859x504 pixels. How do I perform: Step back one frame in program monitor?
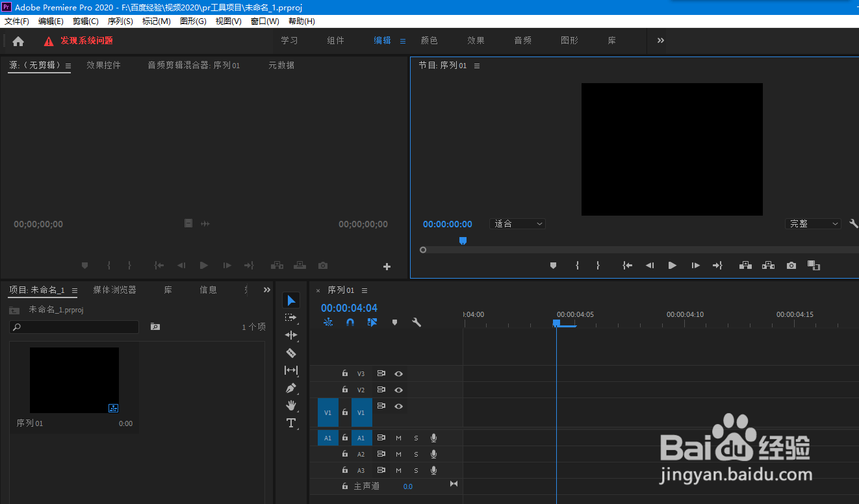click(649, 266)
